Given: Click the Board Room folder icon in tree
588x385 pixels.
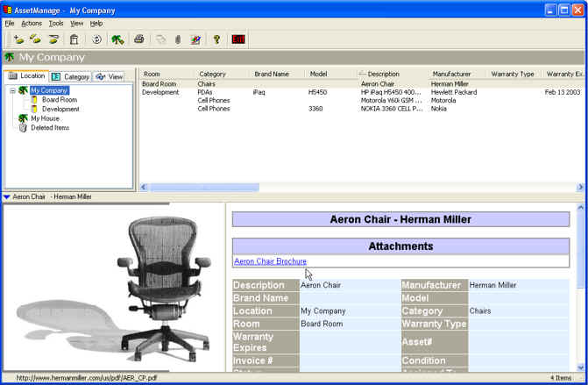Looking at the screenshot, I should [x=34, y=99].
